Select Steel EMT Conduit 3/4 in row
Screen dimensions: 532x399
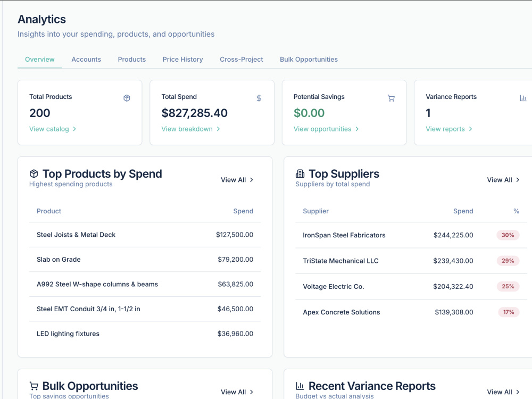pos(145,309)
